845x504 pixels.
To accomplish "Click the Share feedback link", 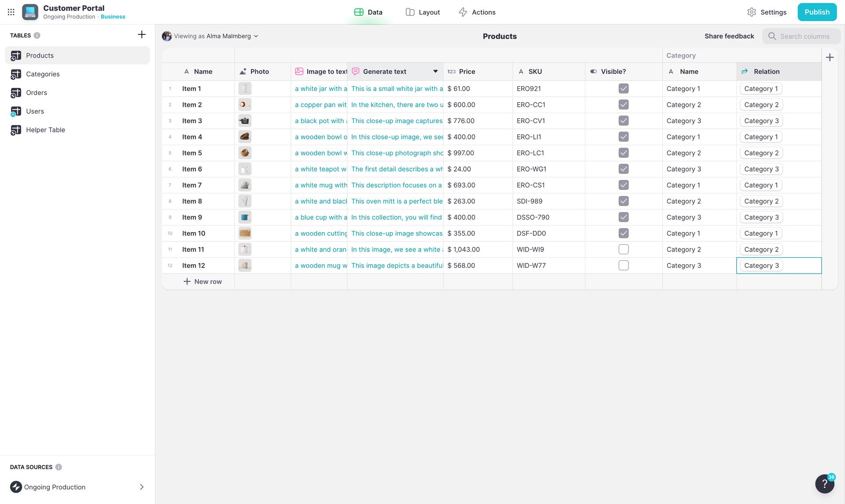I will point(729,37).
